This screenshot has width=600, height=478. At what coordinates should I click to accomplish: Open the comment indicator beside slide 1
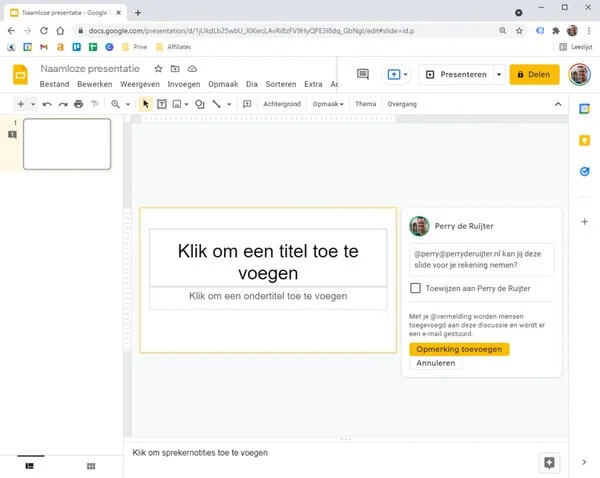point(12,134)
